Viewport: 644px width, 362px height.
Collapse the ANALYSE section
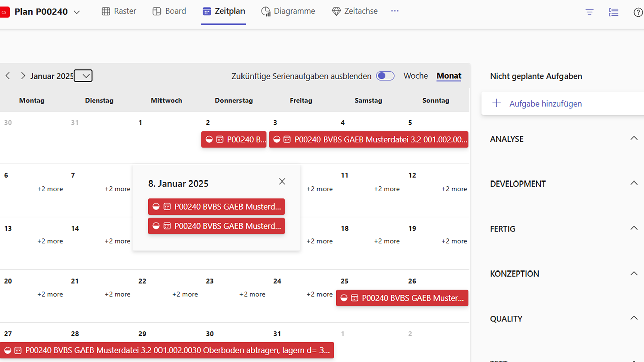(x=634, y=138)
